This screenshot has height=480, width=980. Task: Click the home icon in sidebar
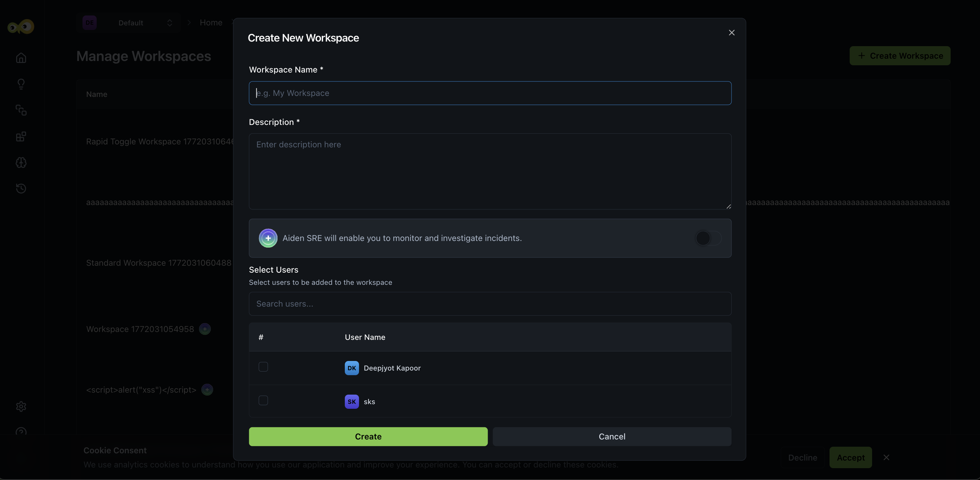(21, 58)
